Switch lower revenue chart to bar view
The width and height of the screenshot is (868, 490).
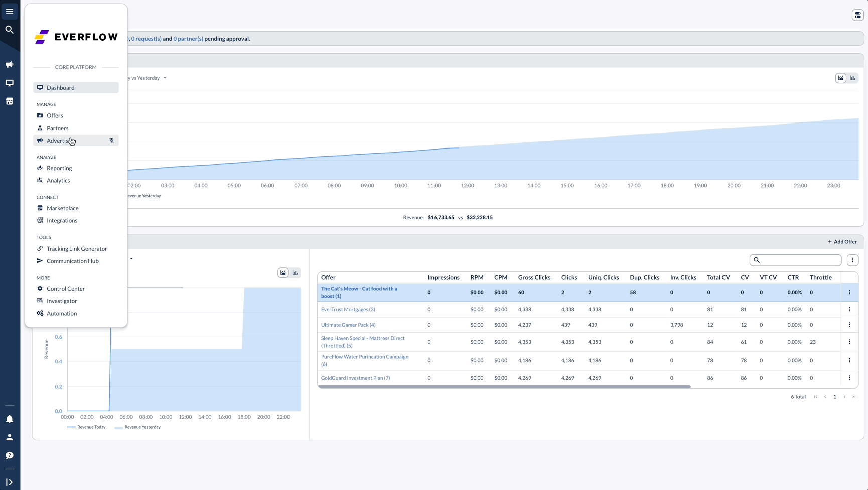coord(295,273)
